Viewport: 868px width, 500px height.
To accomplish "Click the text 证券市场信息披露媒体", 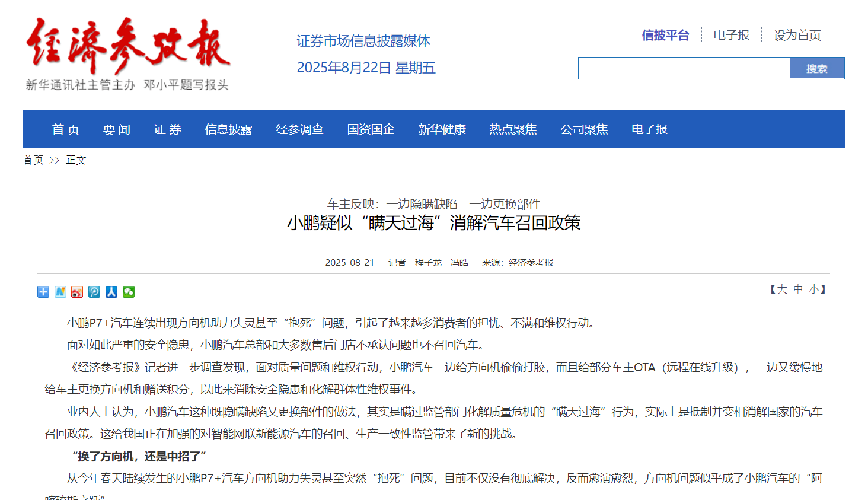I will tap(363, 41).
